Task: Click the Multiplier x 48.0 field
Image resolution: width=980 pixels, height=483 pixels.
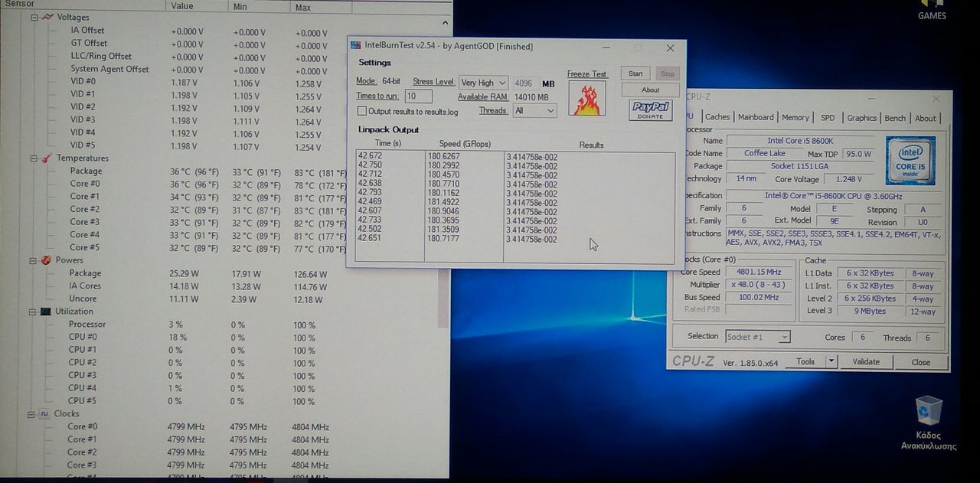Action: [758, 285]
